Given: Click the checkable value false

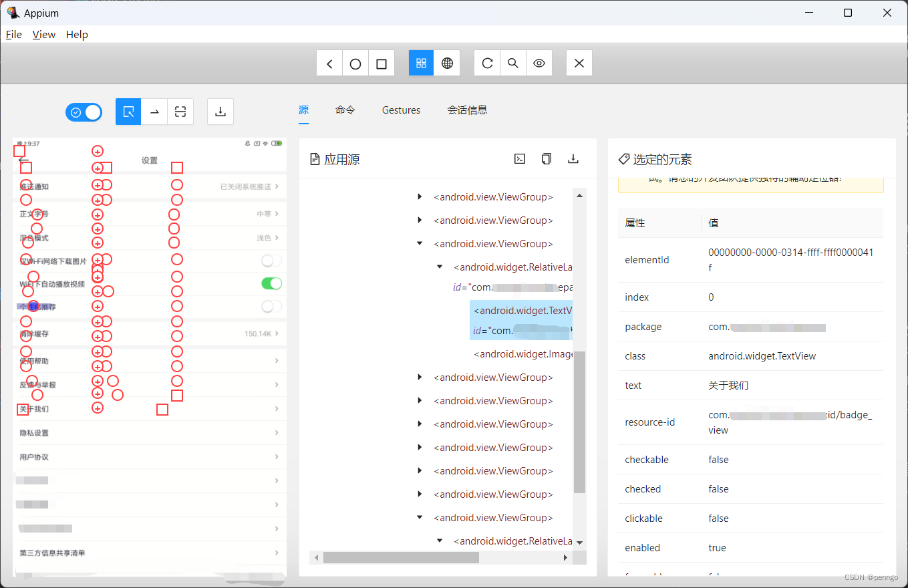Looking at the screenshot, I should pos(718,460).
